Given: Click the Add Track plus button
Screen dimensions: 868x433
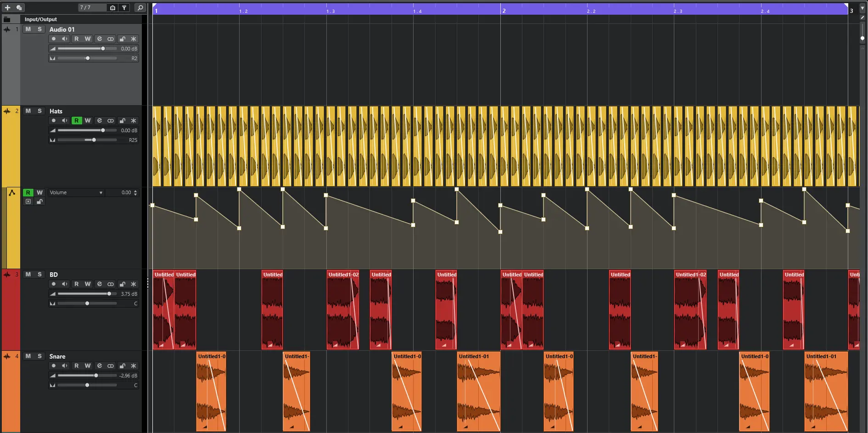Looking at the screenshot, I should point(7,8).
